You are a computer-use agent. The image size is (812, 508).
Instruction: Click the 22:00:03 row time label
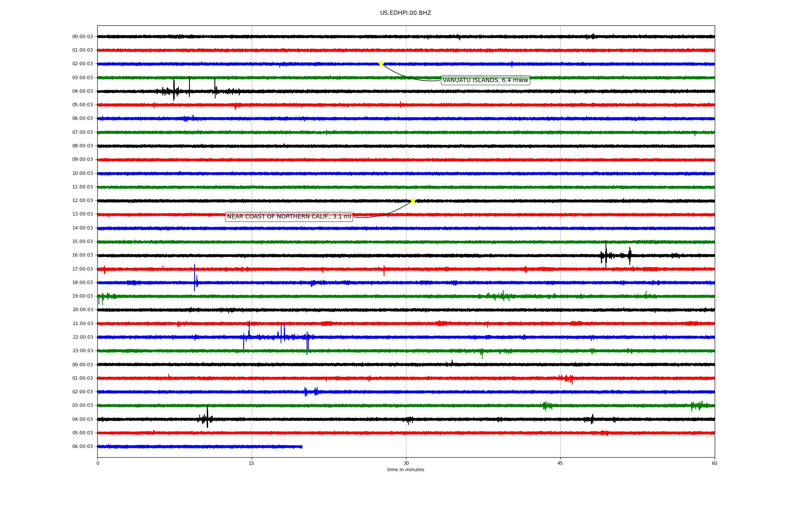82,337
